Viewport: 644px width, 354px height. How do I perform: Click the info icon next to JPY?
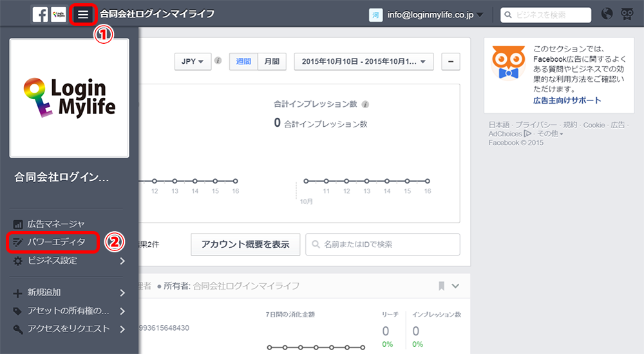[218, 61]
